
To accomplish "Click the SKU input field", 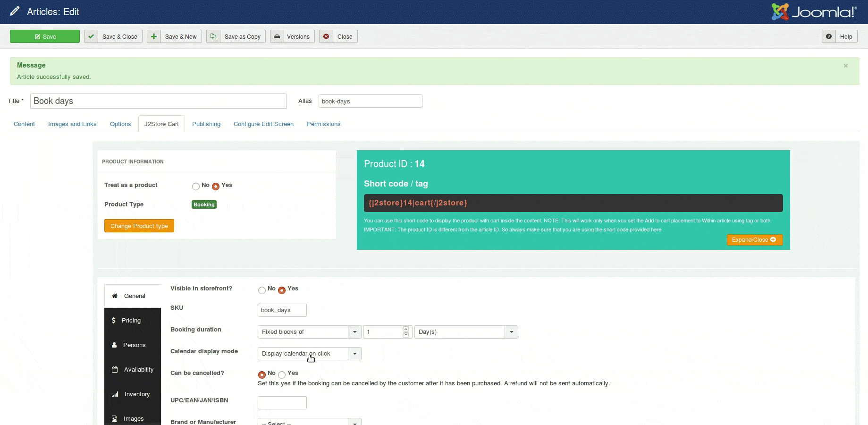I will tap(282, 310).
